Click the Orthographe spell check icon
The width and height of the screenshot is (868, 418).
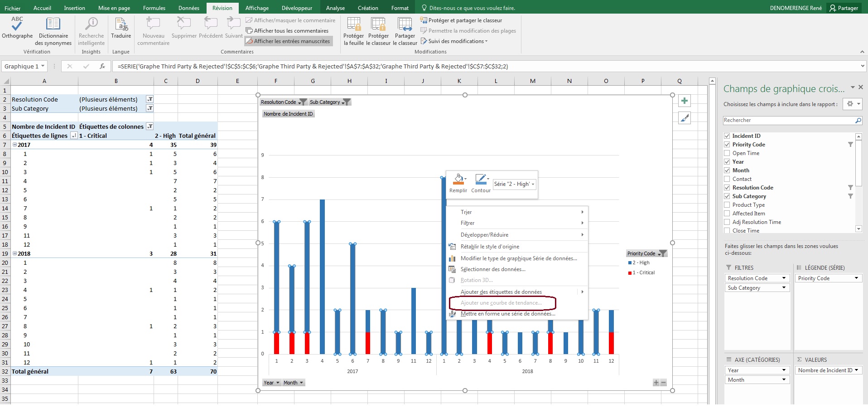(x=17, y=24)
